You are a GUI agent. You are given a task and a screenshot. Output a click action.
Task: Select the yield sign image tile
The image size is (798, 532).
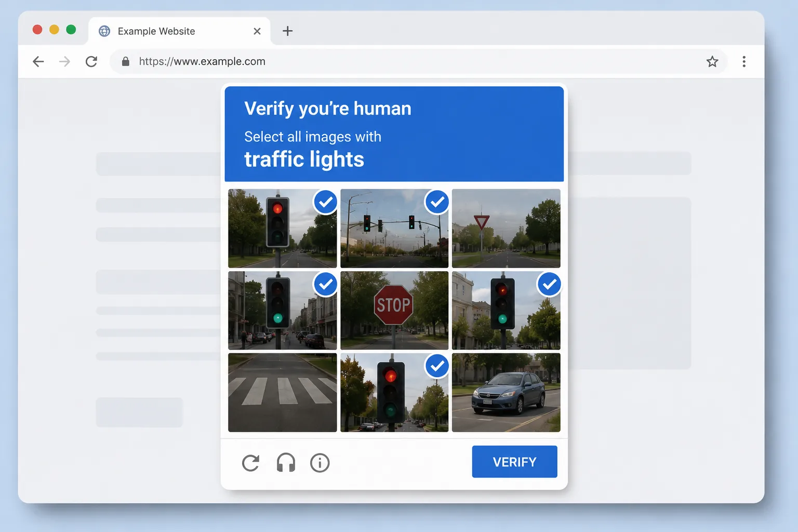click(x=506, y=229)
